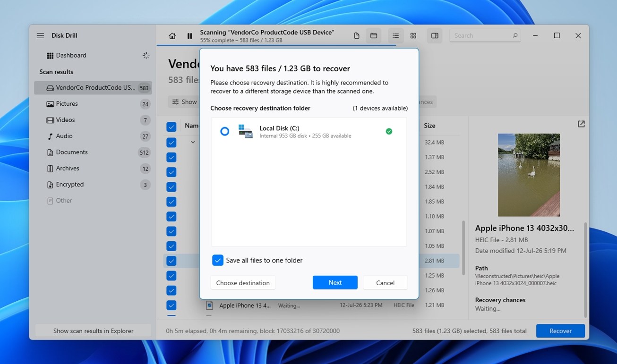
Task: Click the Dashboard grid icon
Action: tap(50, 56)
